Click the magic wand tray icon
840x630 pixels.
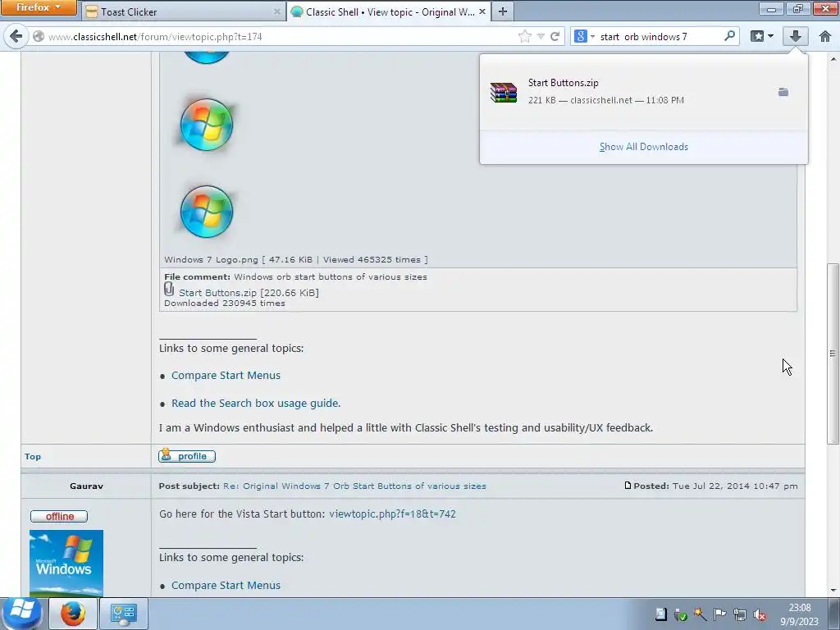click(701, 614)
